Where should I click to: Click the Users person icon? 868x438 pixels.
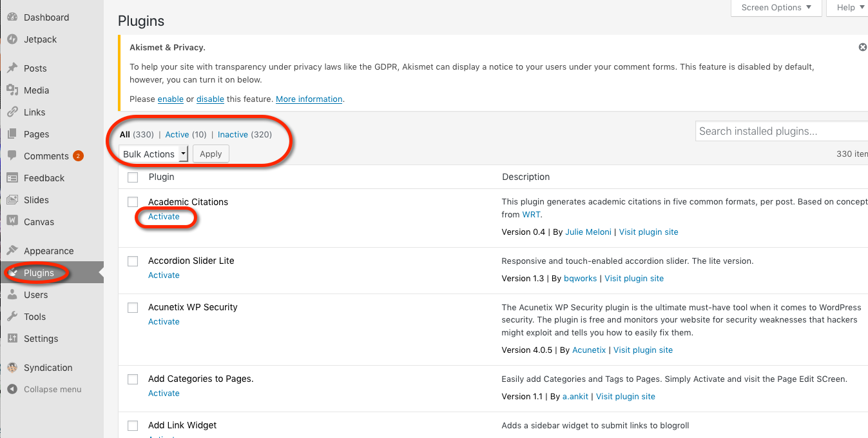pos(12,295)
